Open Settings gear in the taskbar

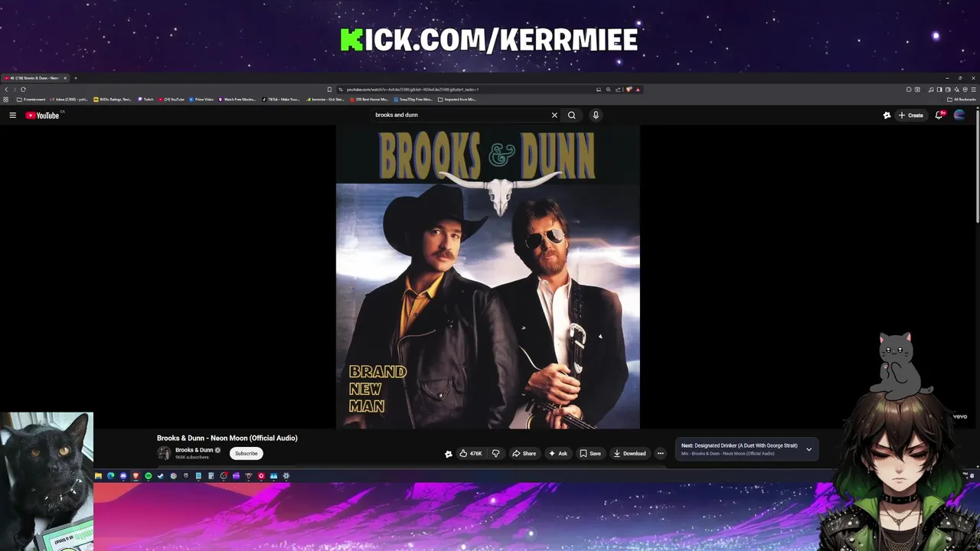click(286, 476)
